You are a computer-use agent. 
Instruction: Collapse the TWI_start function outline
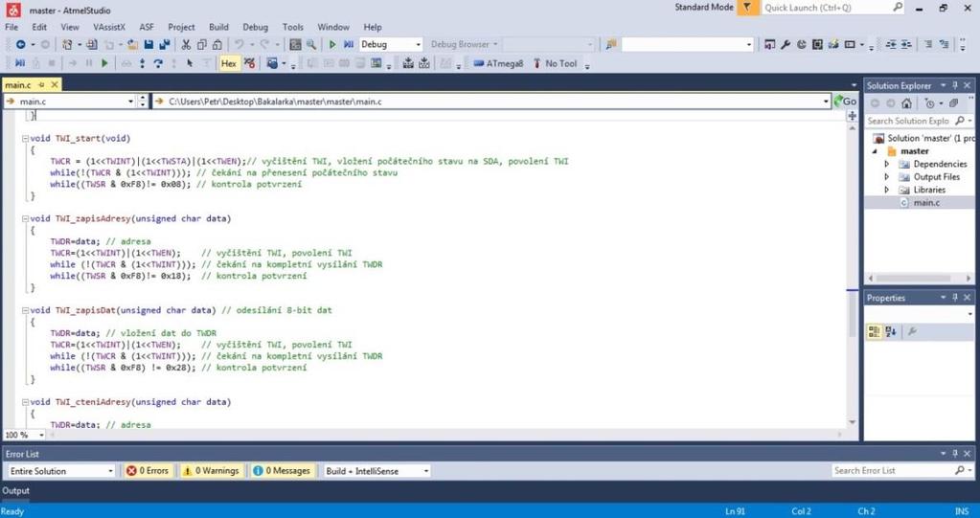coord(25,139)
